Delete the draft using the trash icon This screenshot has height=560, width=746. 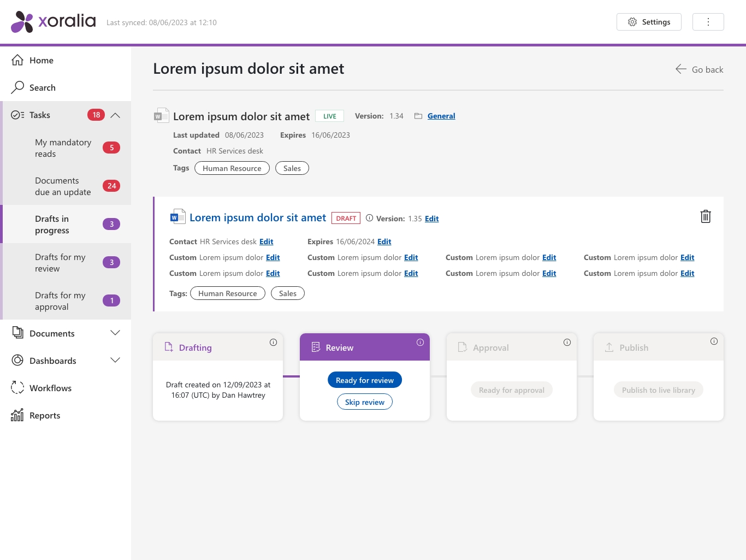(705, 216)
